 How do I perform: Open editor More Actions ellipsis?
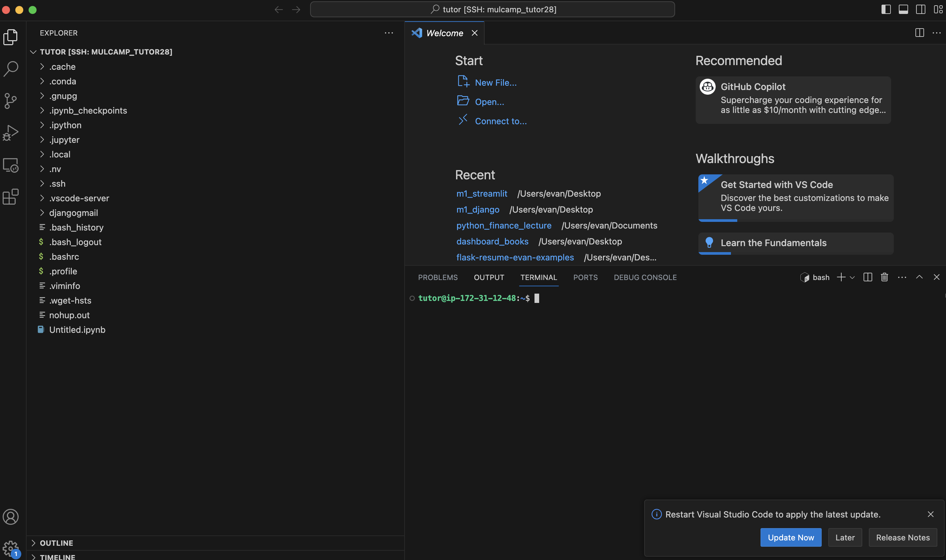937,33
